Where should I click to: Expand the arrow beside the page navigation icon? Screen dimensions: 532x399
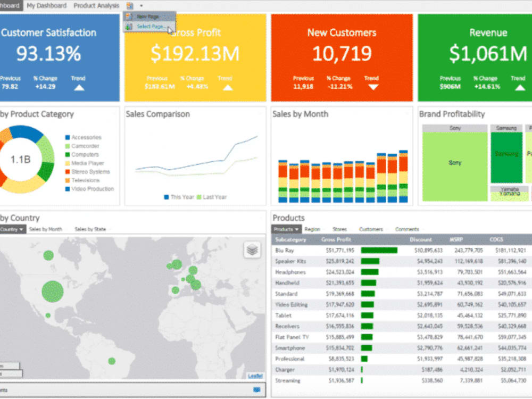click(141, 5)
